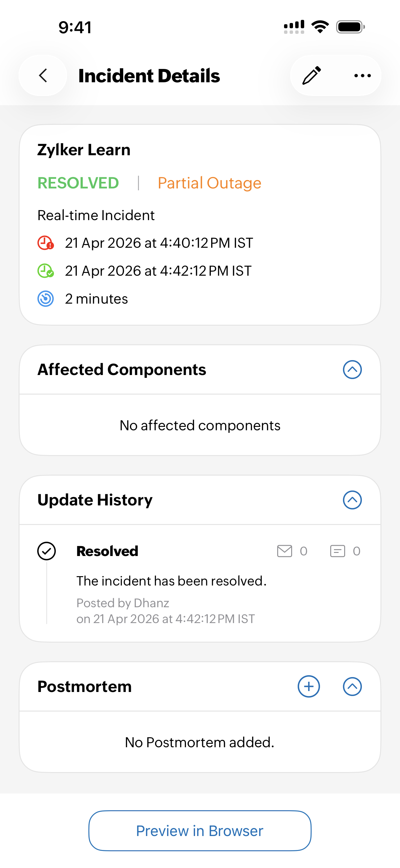Tap the blue duration timer icon
400x868 pixels.
point(46,299)
